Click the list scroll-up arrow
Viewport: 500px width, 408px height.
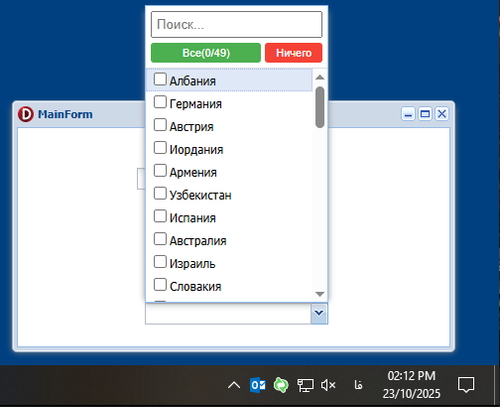pos(320,77)
